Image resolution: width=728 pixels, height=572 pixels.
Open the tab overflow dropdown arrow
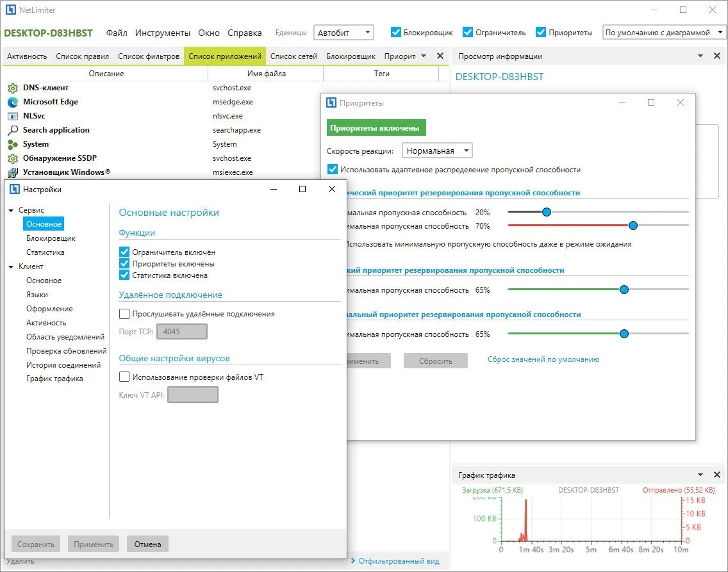(424, 56)
